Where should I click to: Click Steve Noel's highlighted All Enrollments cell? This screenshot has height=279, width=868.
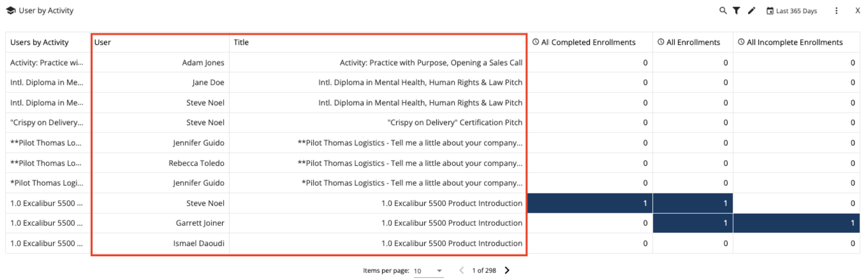tap(692, 203)
